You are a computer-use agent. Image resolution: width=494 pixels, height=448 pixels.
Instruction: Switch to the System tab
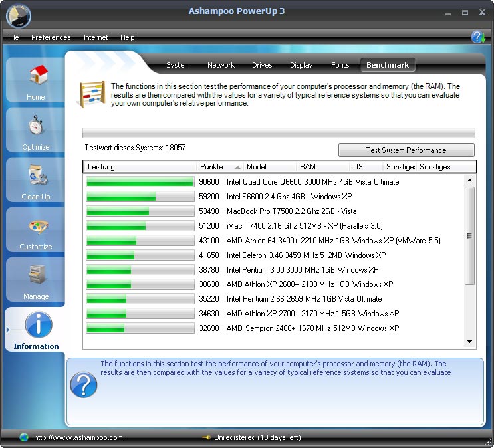coord(178,65)
